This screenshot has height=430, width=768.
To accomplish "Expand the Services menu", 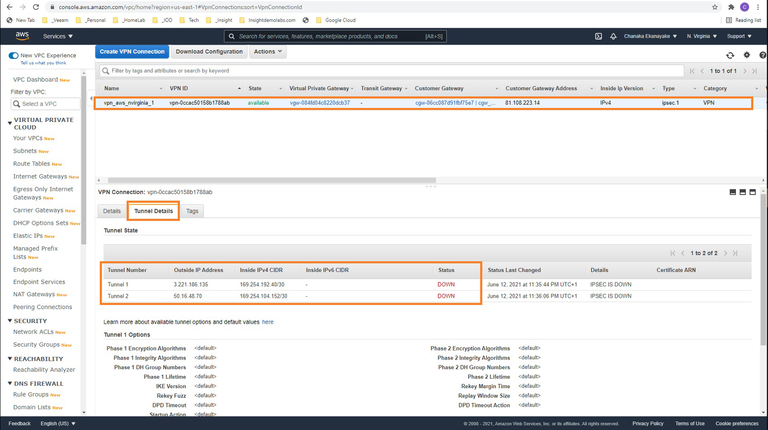I will tap(57, 36).
